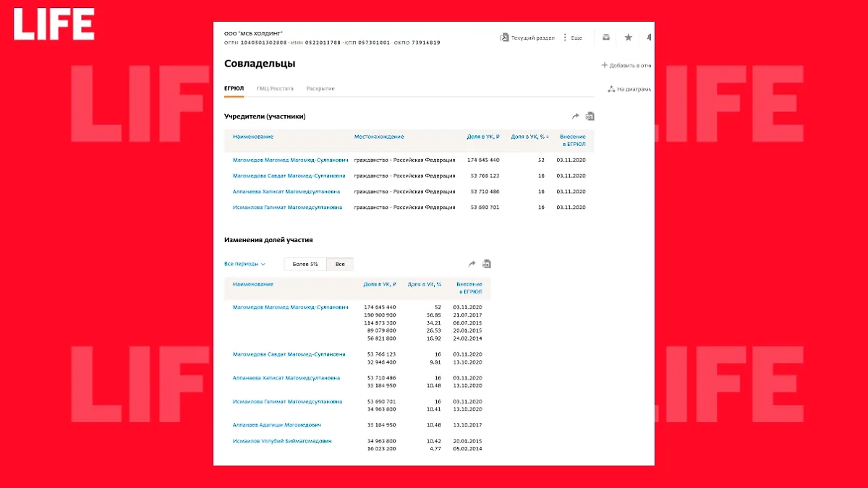Select the Более 5% filter toggle
Image resolution: width=868 pixels, height=488 pixels.
pyautogui.click(x=305, y=265)
